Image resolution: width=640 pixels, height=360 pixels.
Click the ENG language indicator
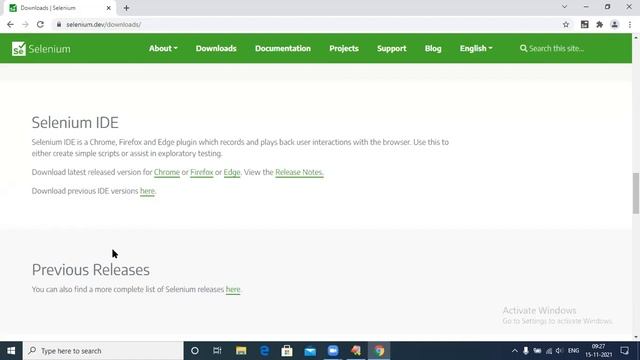pos(573,351)
